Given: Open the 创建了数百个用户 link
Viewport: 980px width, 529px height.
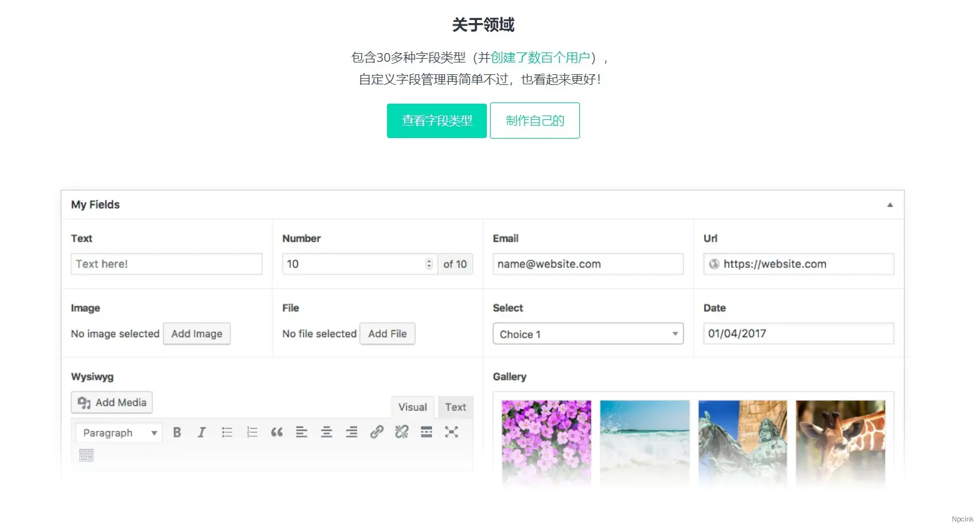Looking at the screenshot, I should 541,57.
